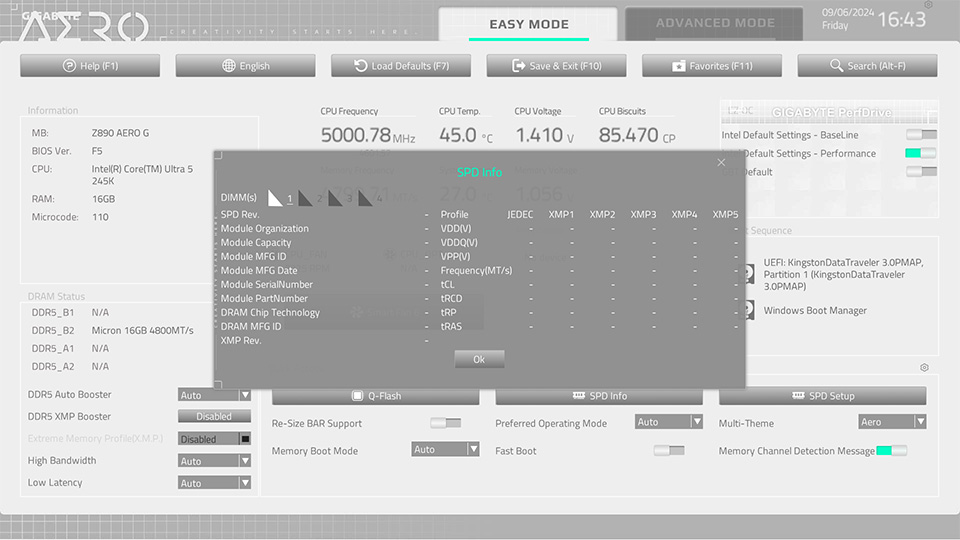The height and width of the screenshot is (540, 960).
Task: Select DIMM slot 4 icon
Action: (366, 198)
